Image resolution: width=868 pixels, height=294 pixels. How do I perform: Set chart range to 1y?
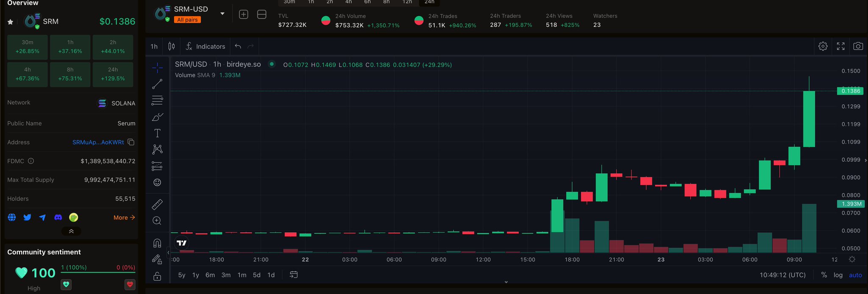[x=196, y=275]
